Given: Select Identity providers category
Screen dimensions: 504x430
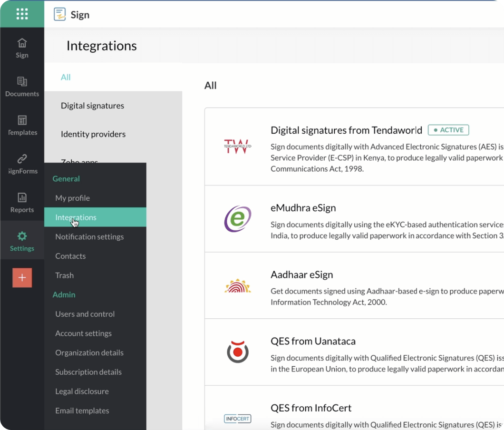Looking at the screenshot, I should pos(93,134).
